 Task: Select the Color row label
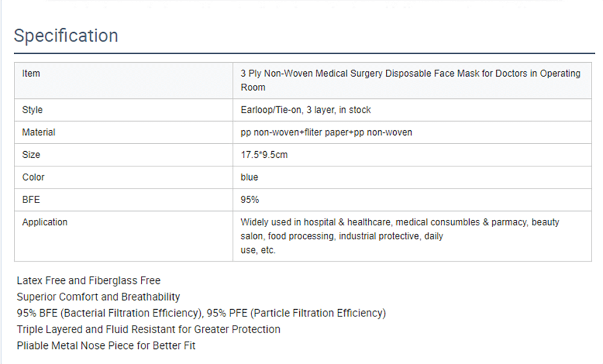point(33,177)
